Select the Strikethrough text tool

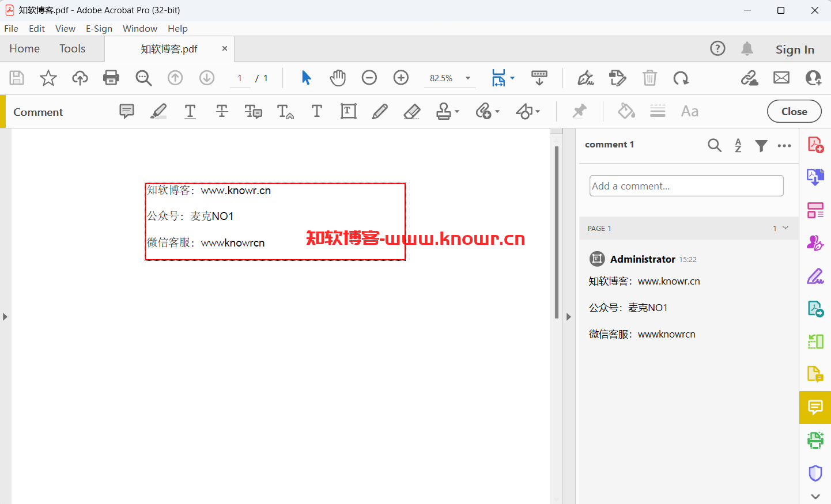(x=222, y=111)
